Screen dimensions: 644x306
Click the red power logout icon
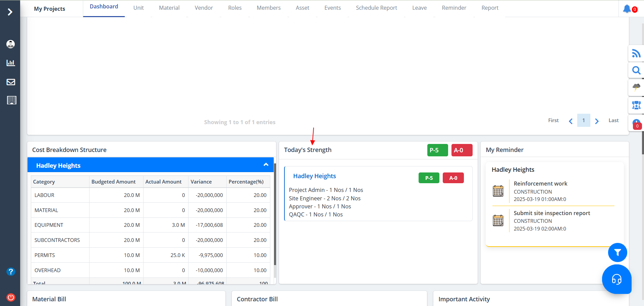coord(11,297)
